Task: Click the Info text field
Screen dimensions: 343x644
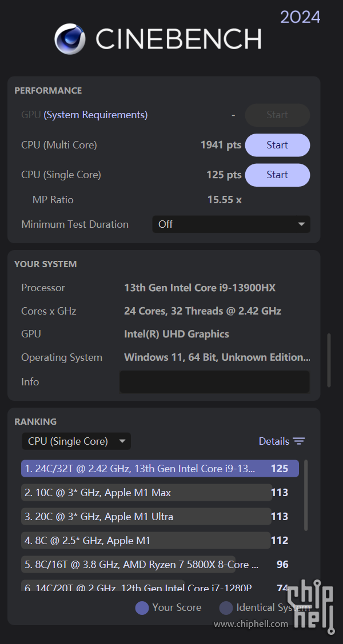Action: [x=214, y=381]
